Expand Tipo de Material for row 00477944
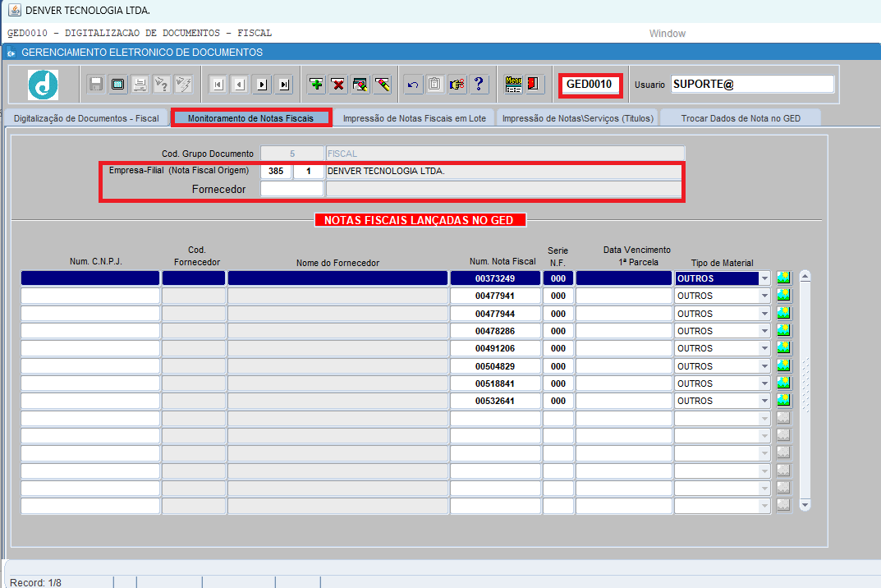This screenshot has width=881, height=588. coord(764,314)
